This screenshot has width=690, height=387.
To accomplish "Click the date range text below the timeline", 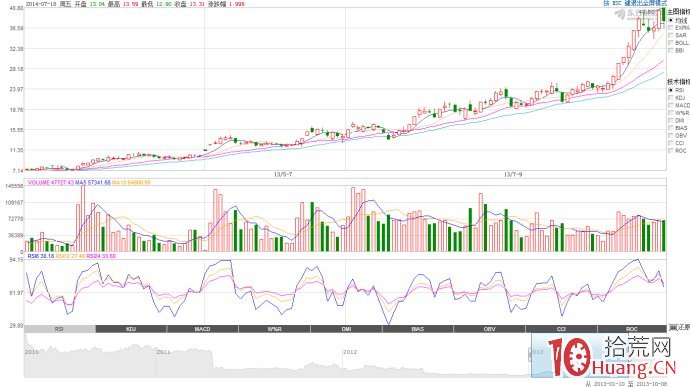I will [x=626, y=383].
